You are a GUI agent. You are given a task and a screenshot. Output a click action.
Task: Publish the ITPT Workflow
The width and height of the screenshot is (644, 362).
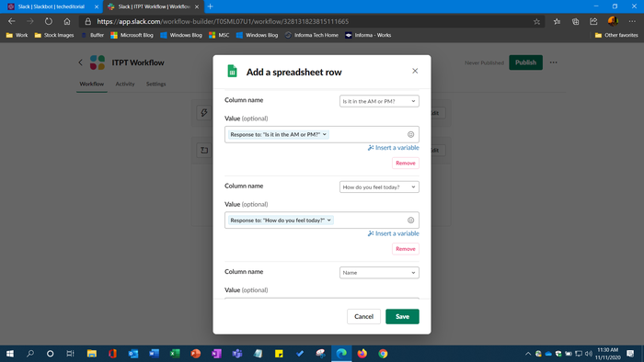pos(525,62)
